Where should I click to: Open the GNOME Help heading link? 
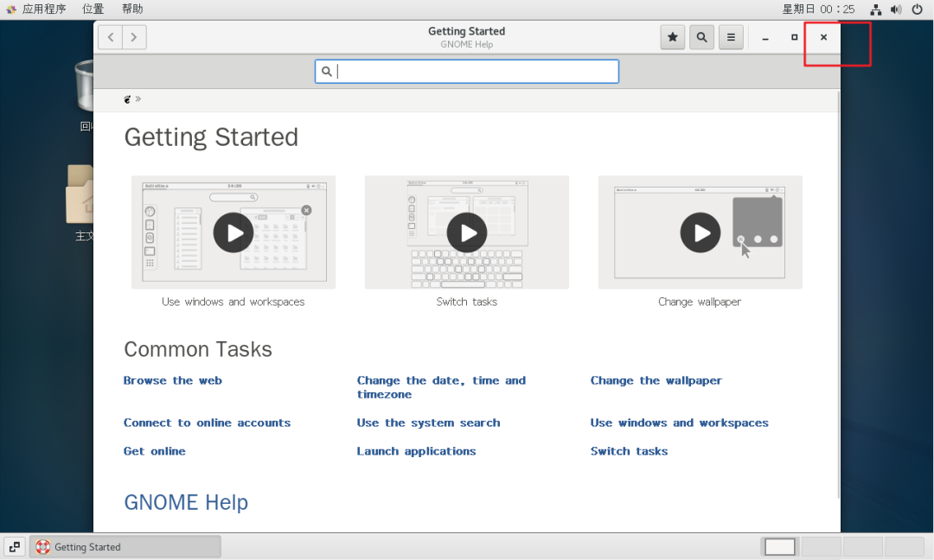186,502
